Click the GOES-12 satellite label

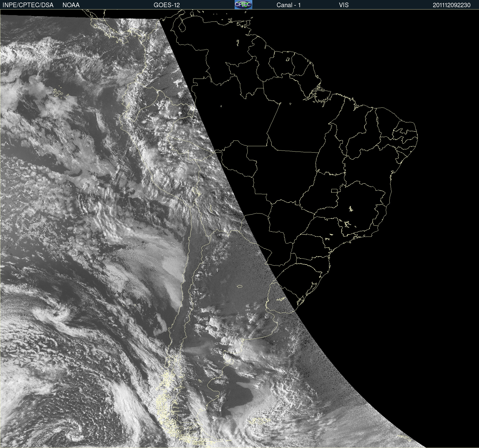pos(167,5)
